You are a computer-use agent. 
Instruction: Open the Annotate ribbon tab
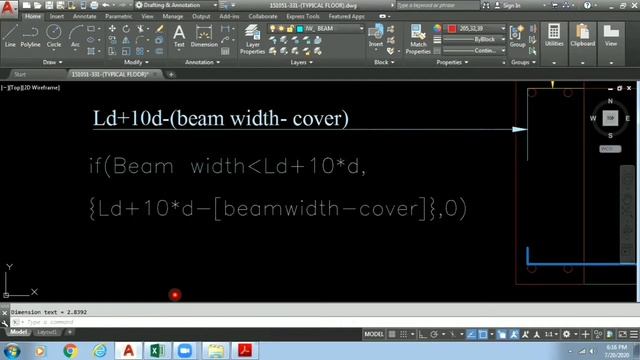(84, 16)
